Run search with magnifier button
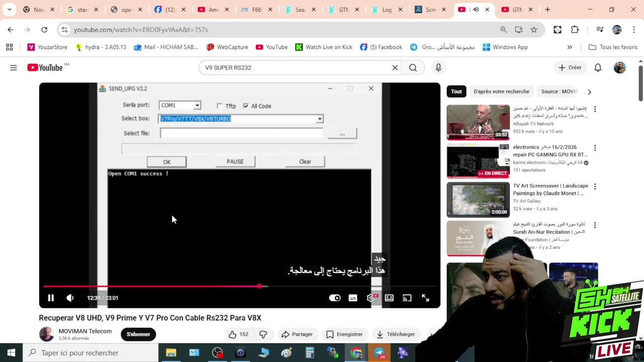The width and height of the screenshot is (644, 362). click(x=413, y=67)
